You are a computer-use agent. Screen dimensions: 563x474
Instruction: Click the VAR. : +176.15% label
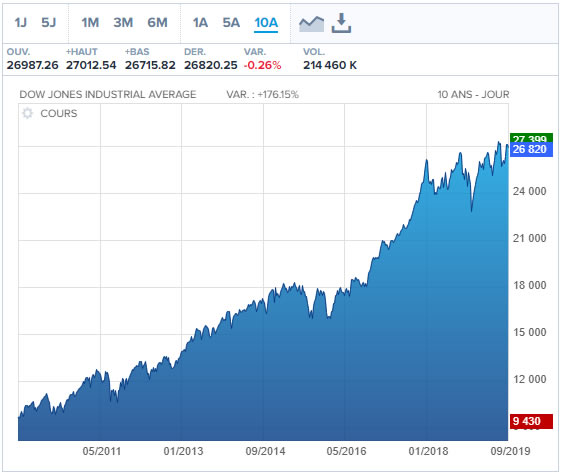[262, 94]
